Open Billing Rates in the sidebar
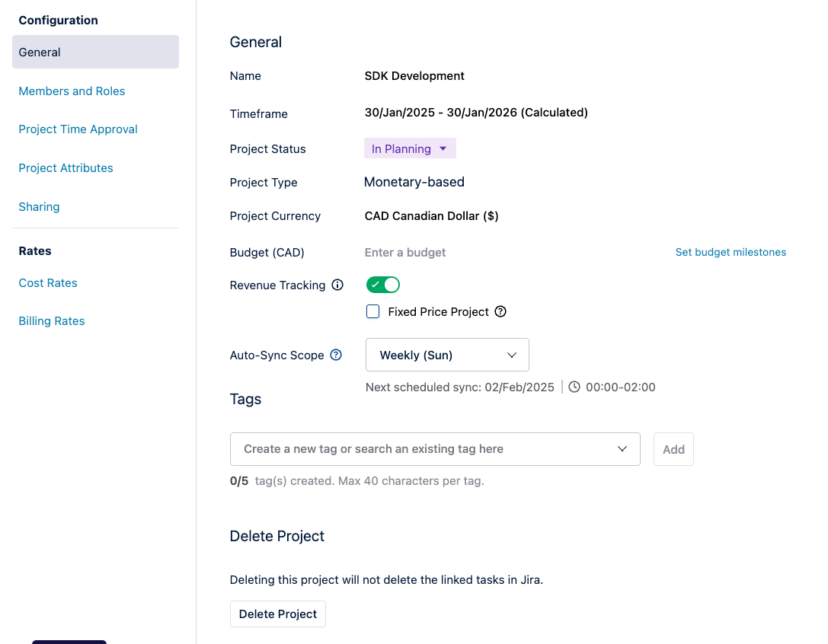The height and width of the screenshot is (644, 828). [52, 321]
